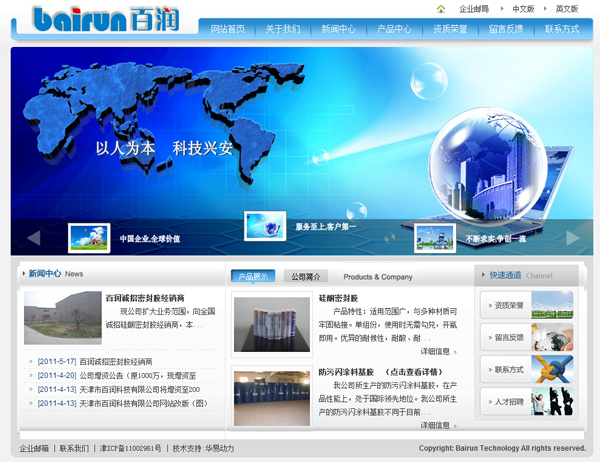Open 网站首页 in the navigation bar
600x462 pixels.
(227, 29)
